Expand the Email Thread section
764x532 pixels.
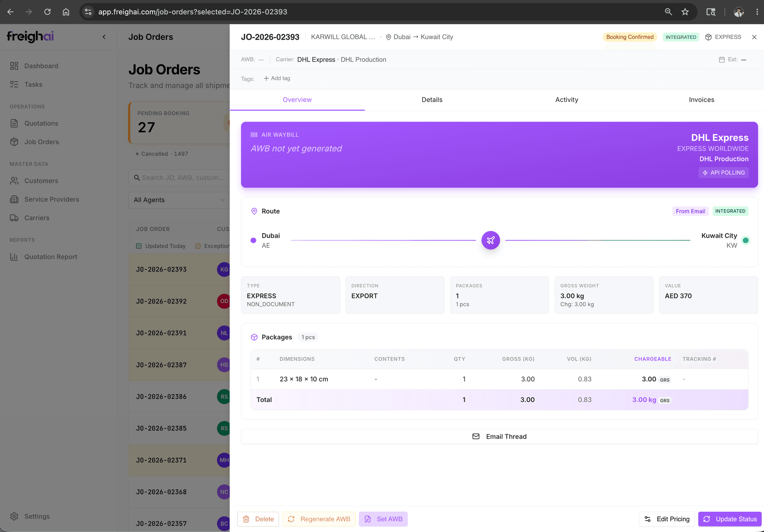(499, 437)
